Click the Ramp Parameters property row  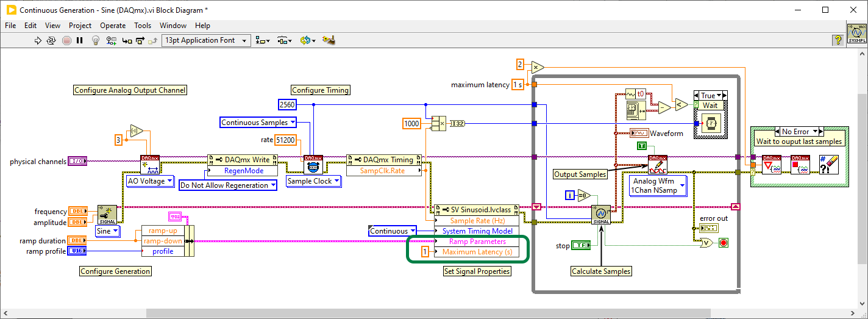[x=477, y=242]
